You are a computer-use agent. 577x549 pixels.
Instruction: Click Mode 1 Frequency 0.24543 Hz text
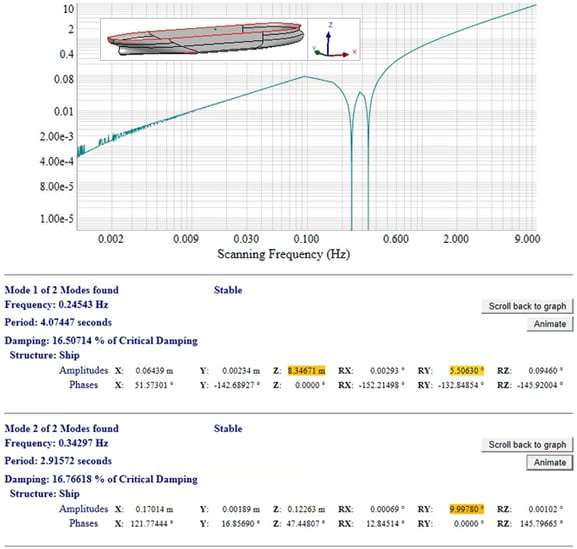tap(56, 305)
